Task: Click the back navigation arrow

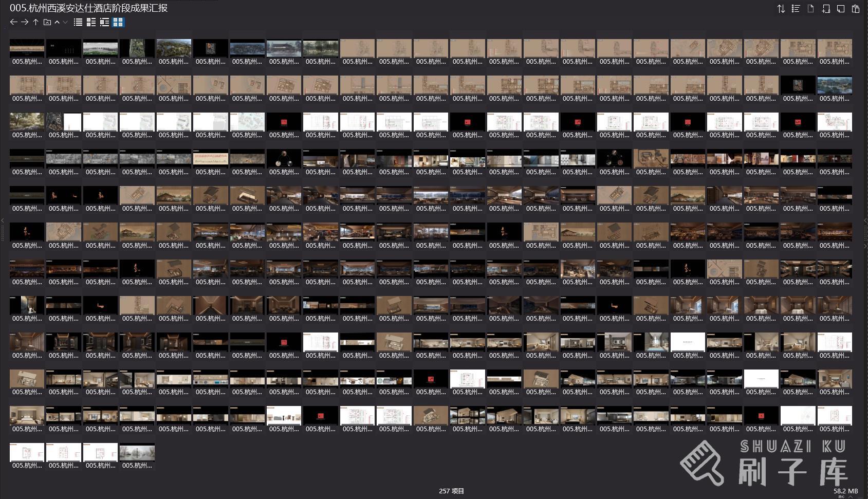Action: click(14, 22)
